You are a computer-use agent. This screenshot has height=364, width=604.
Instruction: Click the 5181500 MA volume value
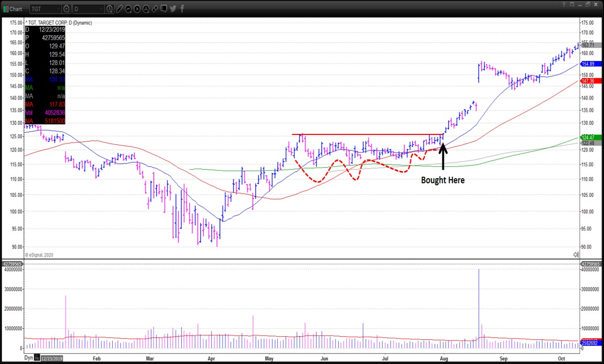pyautogui.click(x=54, y=121)
